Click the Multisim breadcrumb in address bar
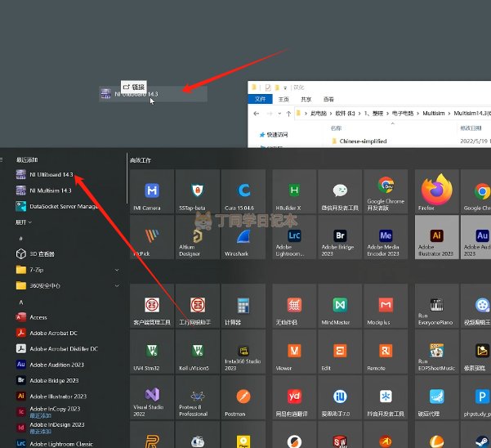The height and width of the screenshot is (448, 491). [x=436, y=114]
